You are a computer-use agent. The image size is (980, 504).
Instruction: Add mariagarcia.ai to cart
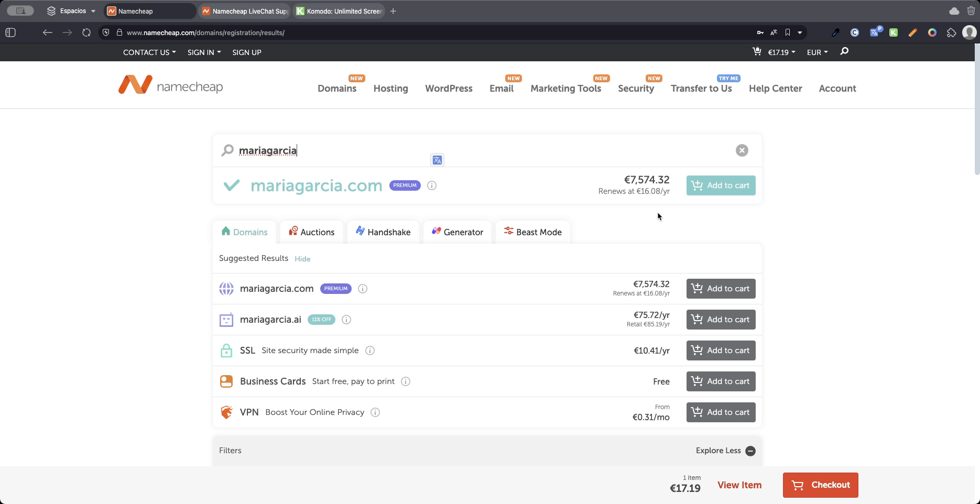(x=721, y=320)
